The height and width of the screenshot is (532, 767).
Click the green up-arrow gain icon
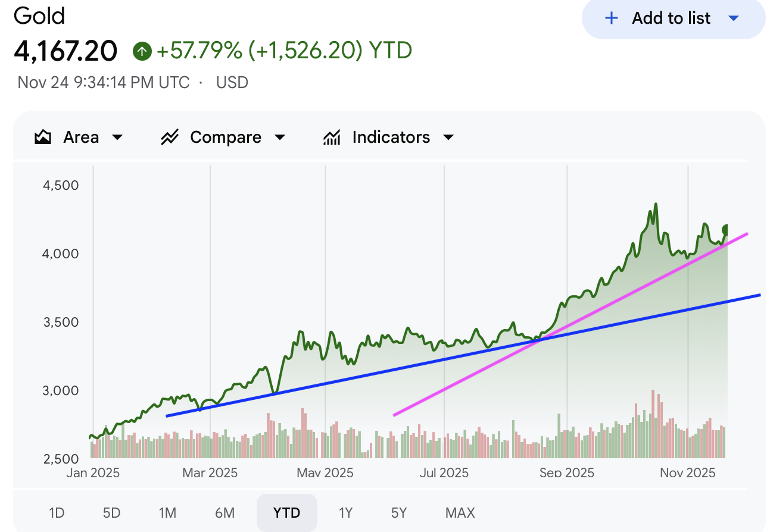point(142,51)
